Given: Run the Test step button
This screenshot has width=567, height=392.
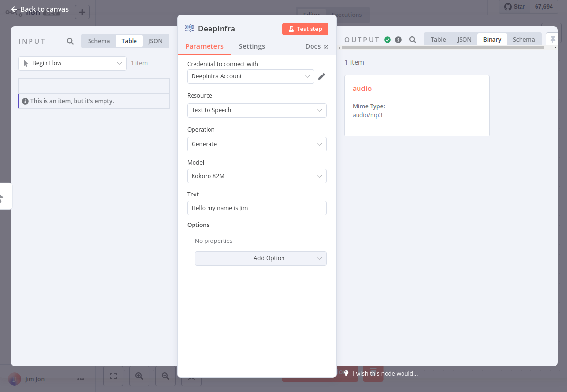Looking at the screenshot, I should 305,29.
